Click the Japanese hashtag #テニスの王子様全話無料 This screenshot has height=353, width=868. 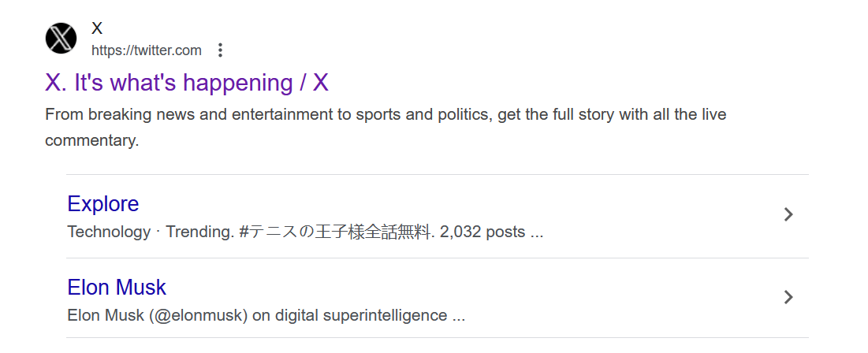(x=337, y=232)
